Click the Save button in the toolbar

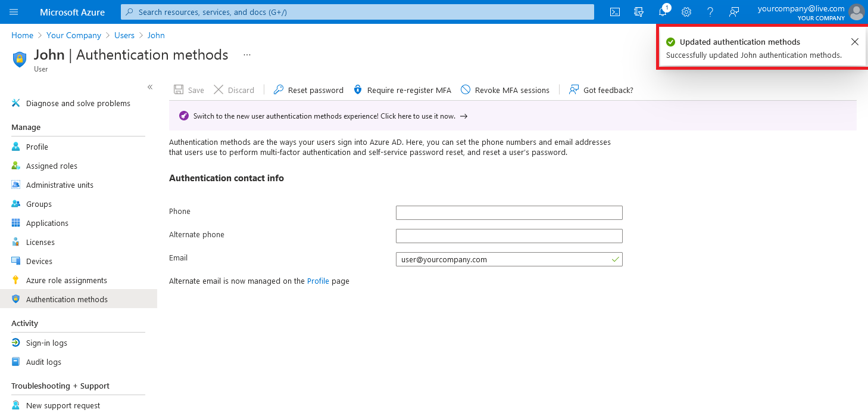188,89
